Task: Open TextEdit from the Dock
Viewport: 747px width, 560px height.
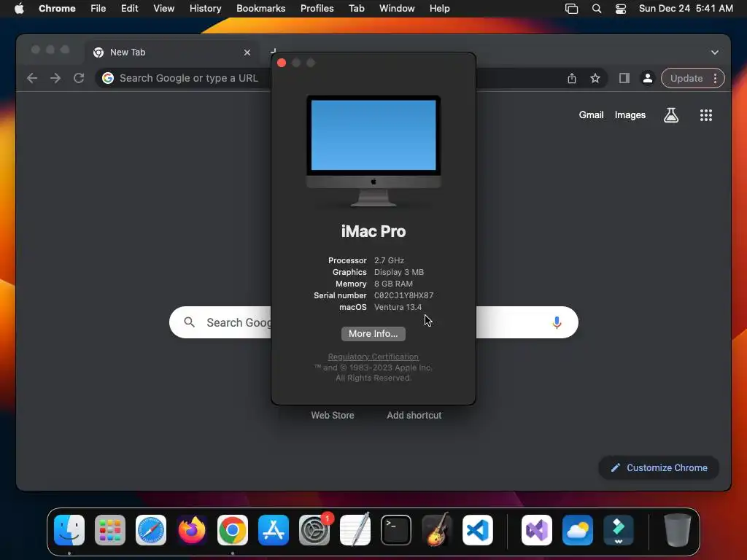Action: pyautogui.click(x=355, y=530)
